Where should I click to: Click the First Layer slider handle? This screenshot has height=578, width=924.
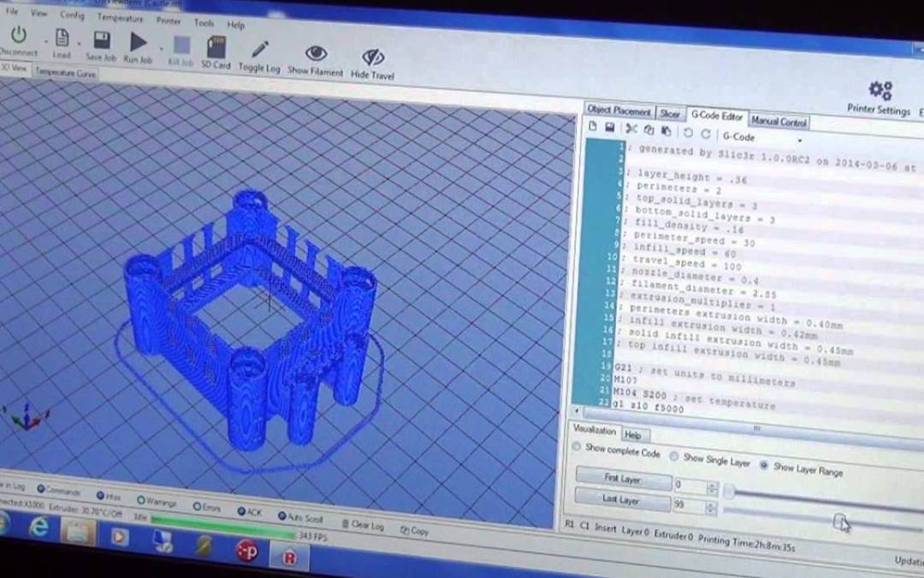[728, 492]
